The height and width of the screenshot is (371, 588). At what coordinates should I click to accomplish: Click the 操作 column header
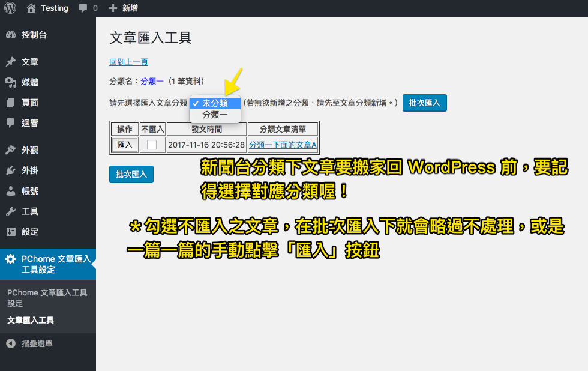[125, 130]
